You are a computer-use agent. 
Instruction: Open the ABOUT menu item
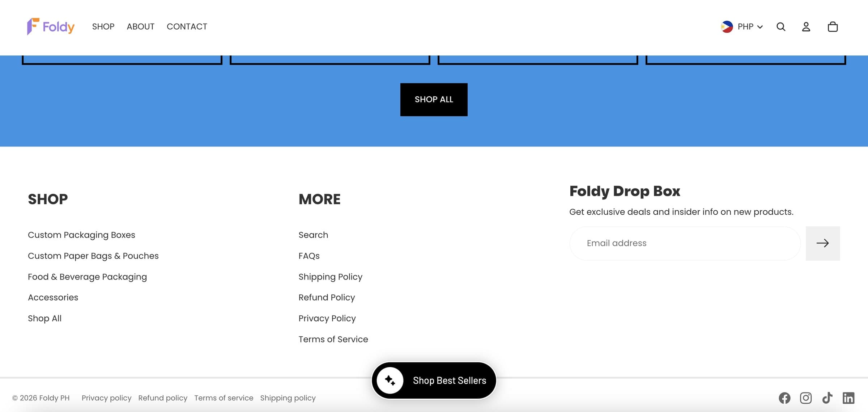click(140, 26)
